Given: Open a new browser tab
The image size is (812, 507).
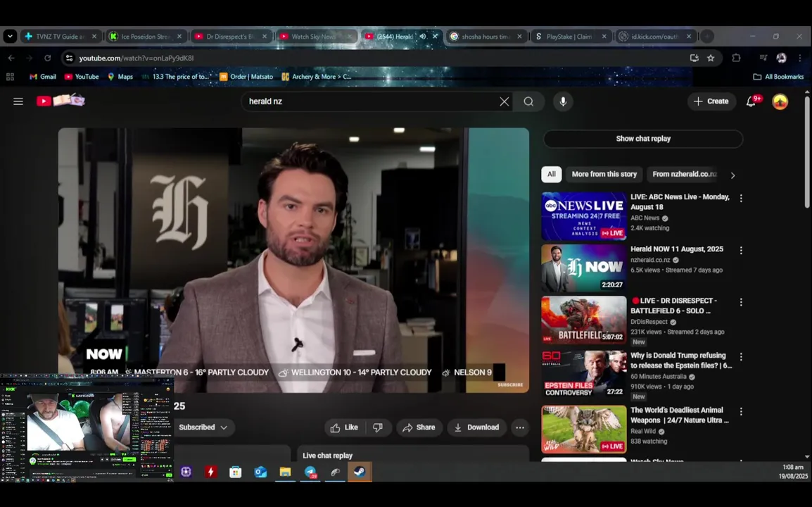Looking at the screenshot, I should point(707,37).
